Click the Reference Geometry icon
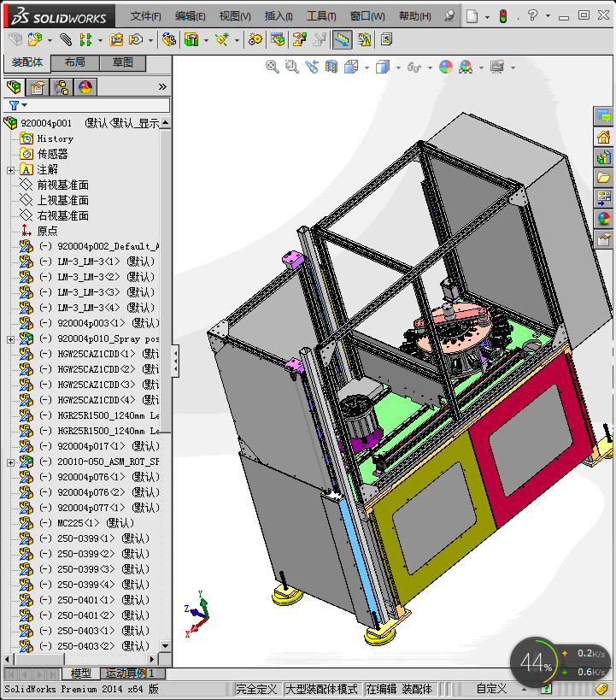616x700 pixels. click(222, 39)
